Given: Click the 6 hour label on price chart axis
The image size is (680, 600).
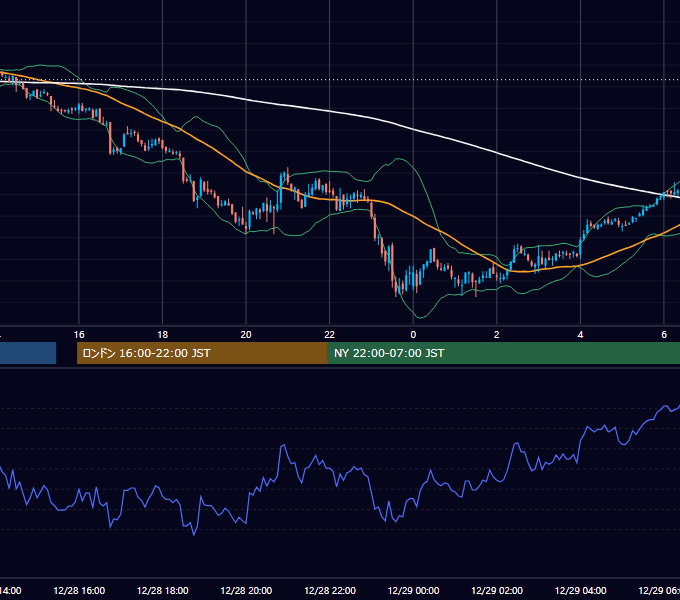Looking at the screenshot, I should pos(664,335).
